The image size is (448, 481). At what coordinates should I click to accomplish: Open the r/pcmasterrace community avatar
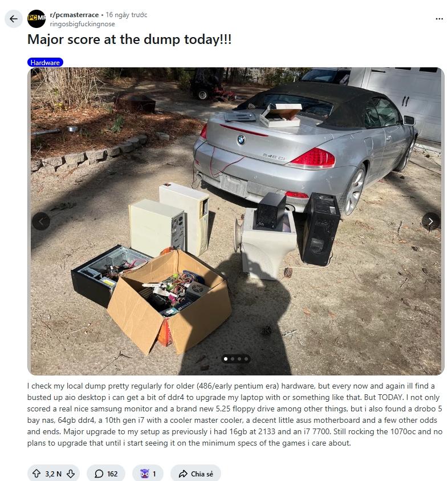click(36, 19)
